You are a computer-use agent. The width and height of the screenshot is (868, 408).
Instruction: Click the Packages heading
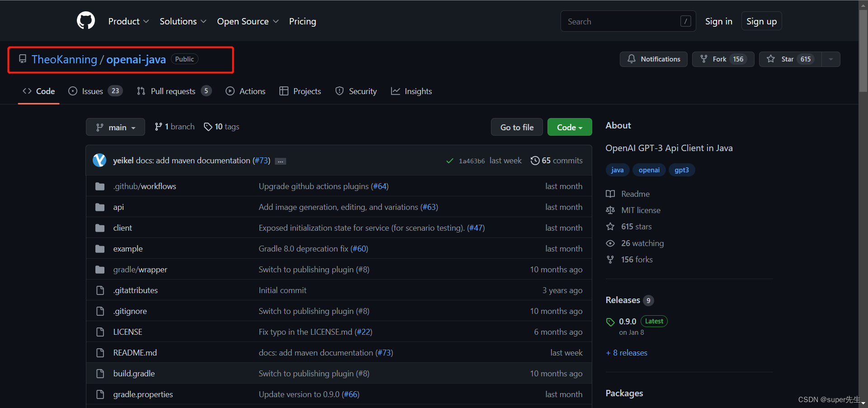point(624,394)
